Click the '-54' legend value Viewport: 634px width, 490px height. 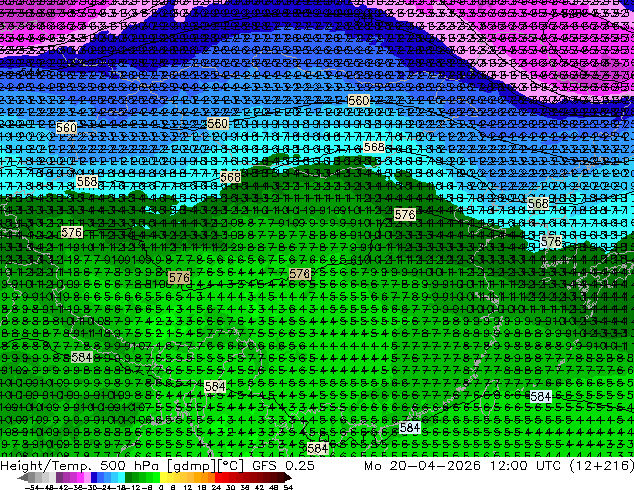[32, 487]
